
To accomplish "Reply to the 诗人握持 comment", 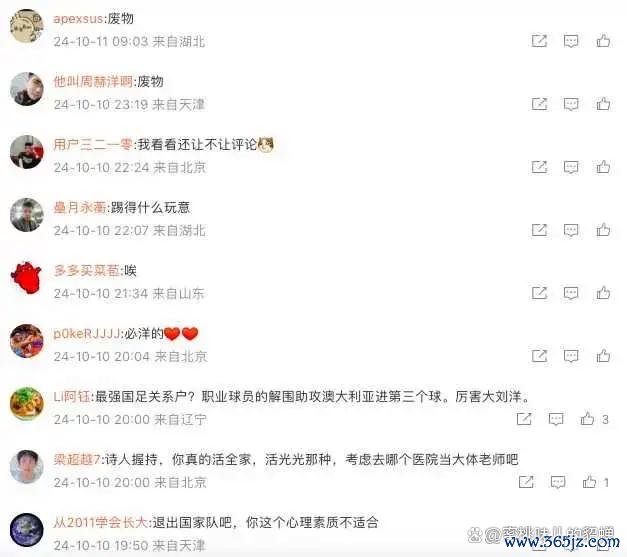I will [x=558, y=482].
